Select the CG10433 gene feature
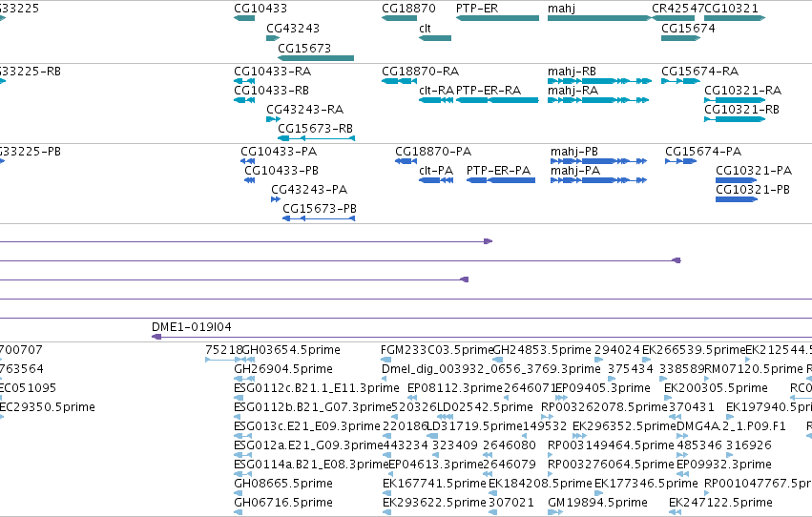The height and width of the screenshot is (517, 812). point(244,18)
